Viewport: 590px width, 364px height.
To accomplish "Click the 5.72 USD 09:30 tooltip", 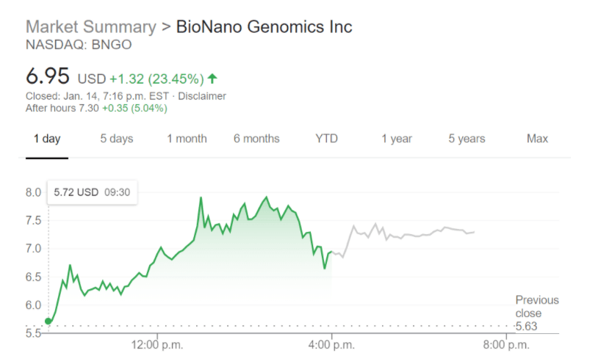I will pos(92,192).
